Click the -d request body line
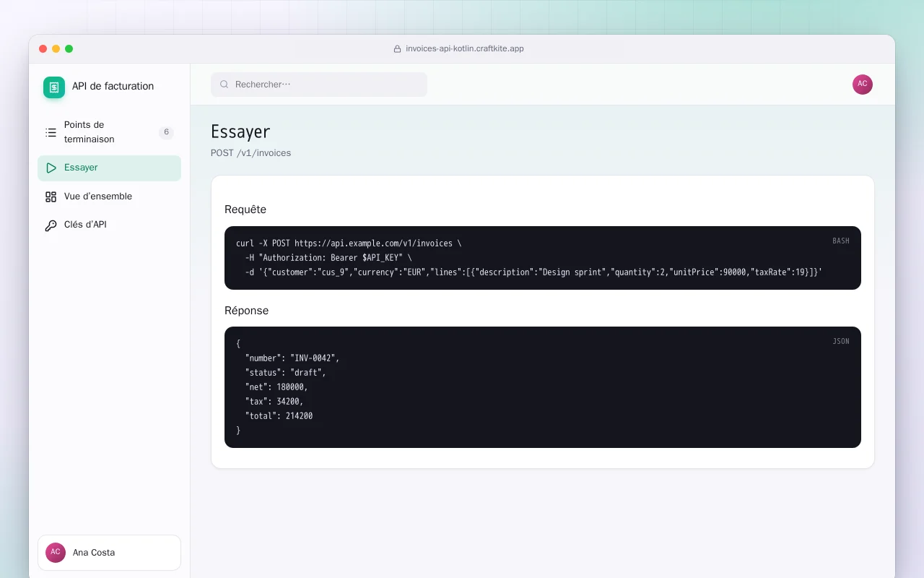924x578 pixels. click(534, 272)
